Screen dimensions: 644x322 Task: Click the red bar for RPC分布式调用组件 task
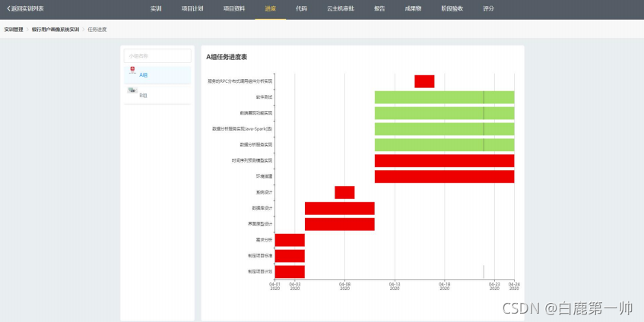[x=424, y=81]
